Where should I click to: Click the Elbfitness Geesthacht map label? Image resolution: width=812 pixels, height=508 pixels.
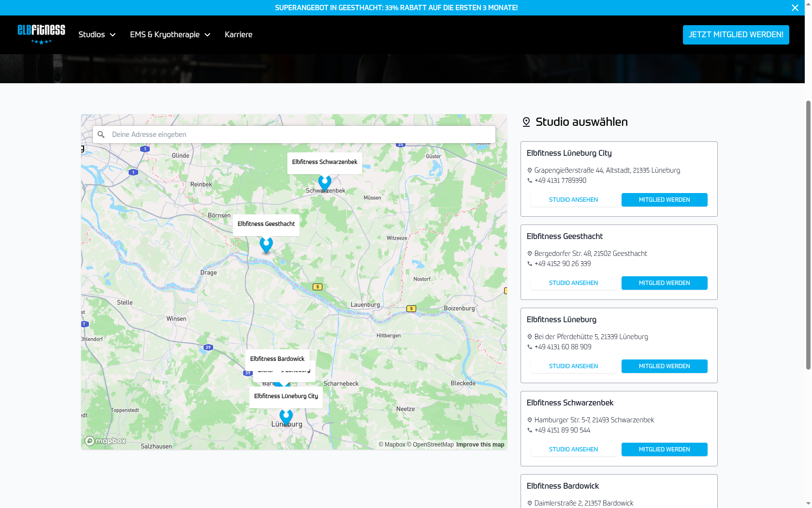[x=266, y=224]
